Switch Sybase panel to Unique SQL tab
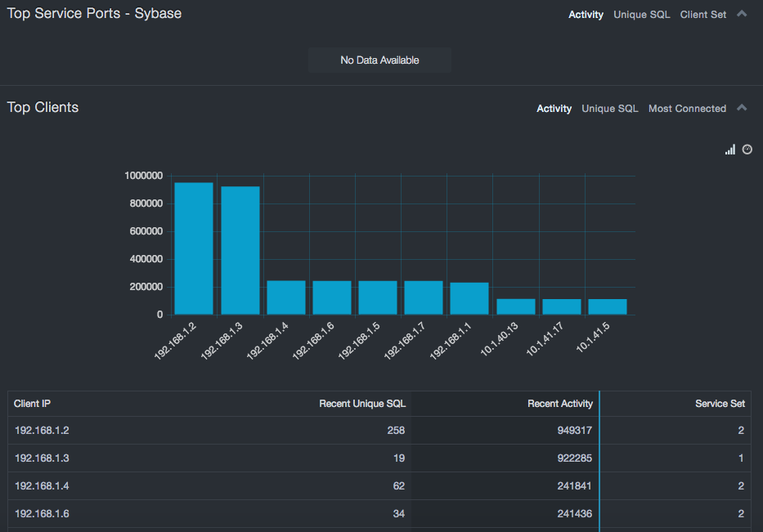The image size is (763, 532). [642, 15]
